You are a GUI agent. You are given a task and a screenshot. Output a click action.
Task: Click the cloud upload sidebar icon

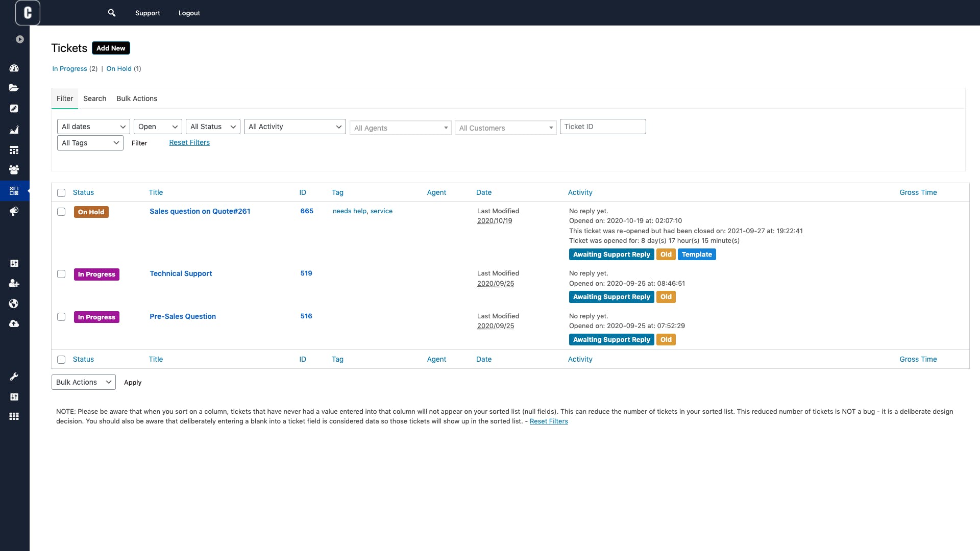click(x=14, y=323)
